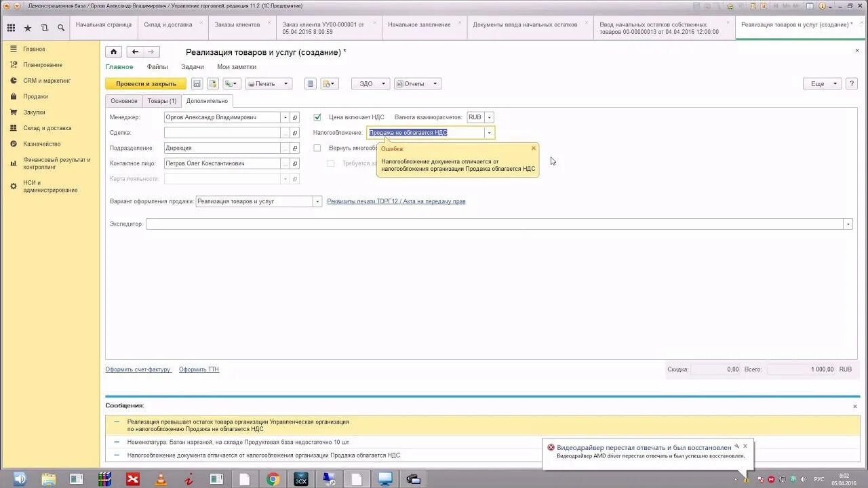The width and height of the screenshot is (868, 488).
Task: Open the Еще menu
Action: pyautogui.click(x=822, y=83)
